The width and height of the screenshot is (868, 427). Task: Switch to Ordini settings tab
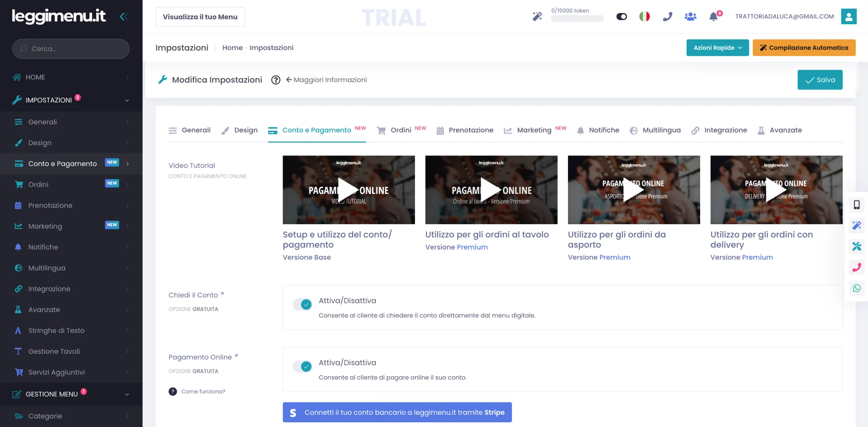[401, 130]
